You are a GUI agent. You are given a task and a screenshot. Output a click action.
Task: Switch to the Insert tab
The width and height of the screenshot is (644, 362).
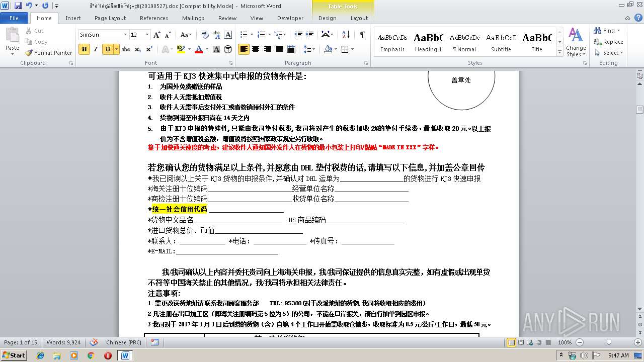click(73, 18)
